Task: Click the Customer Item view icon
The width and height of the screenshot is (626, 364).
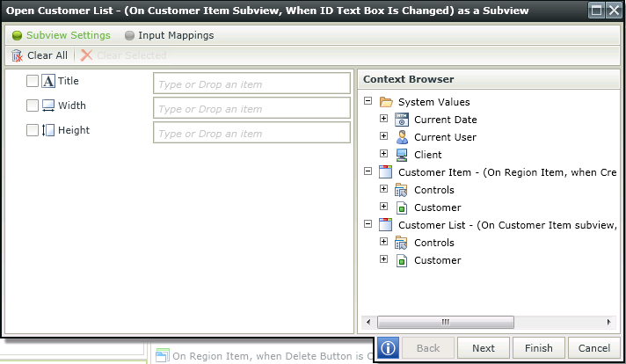Action: click(x=385, y=172)
